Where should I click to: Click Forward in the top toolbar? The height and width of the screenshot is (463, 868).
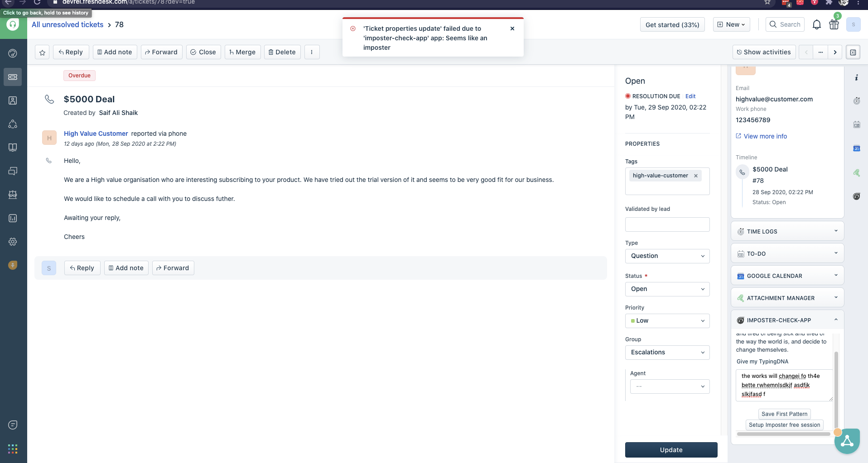tap(161, 53)
